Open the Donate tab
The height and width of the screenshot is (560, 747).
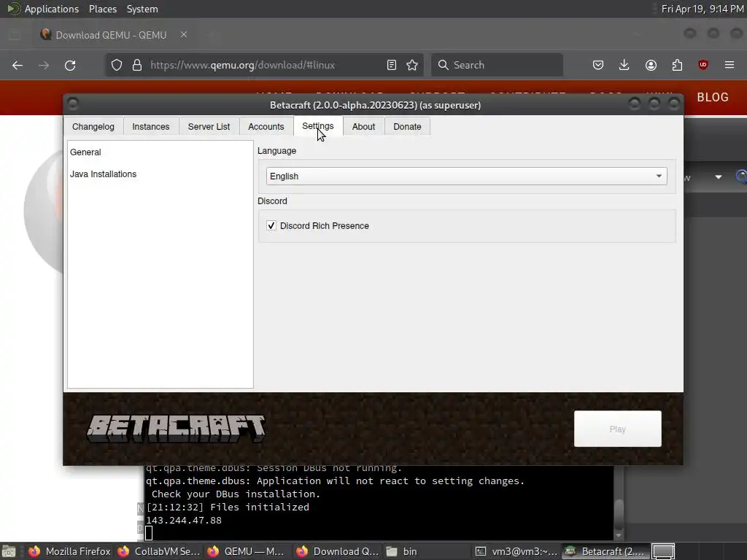tap(407, 127)
